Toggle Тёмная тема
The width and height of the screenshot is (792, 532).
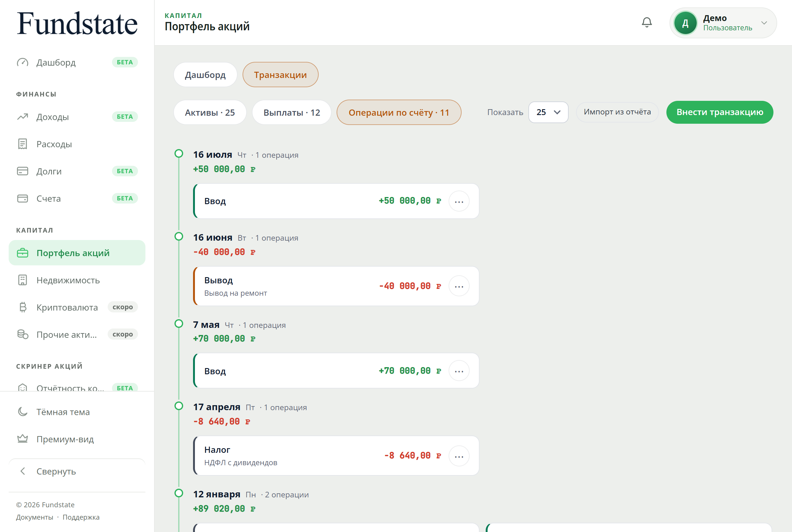point(77,412)
